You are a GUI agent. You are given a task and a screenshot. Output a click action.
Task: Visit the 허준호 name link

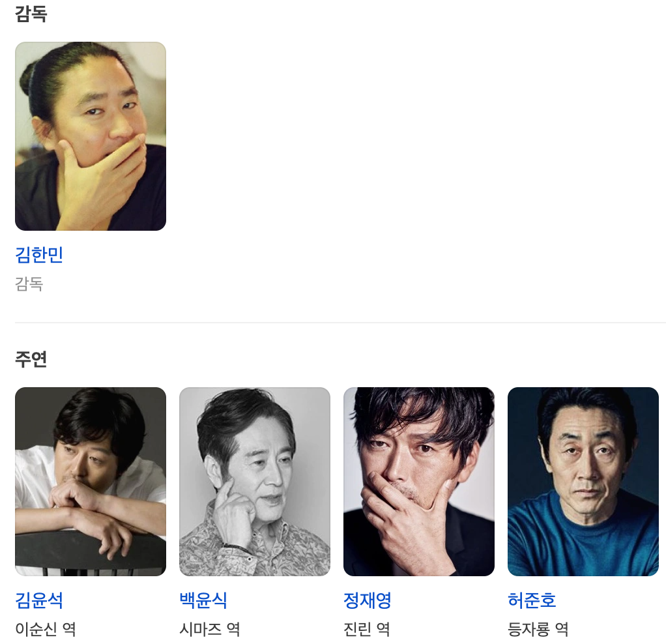click(532, 600)
